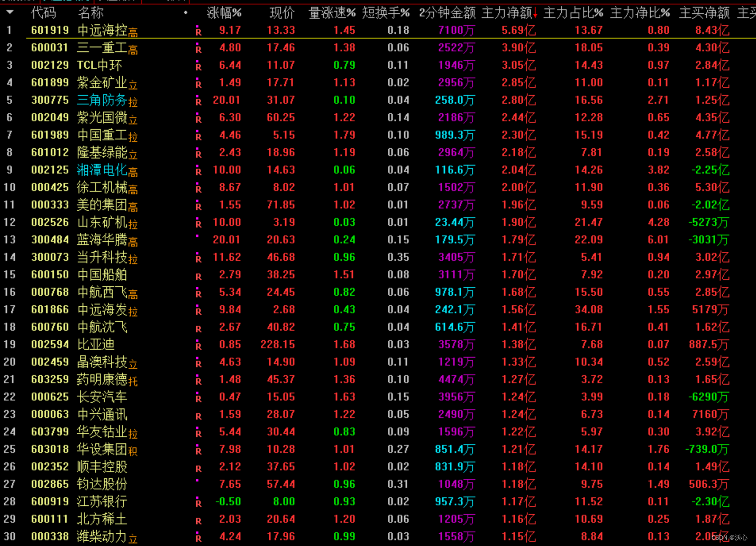Viewport: 756px width, 546px height.
Task: Click 主买净额 -6290万 in 长安汽车 row
Action: pos(709,397)
